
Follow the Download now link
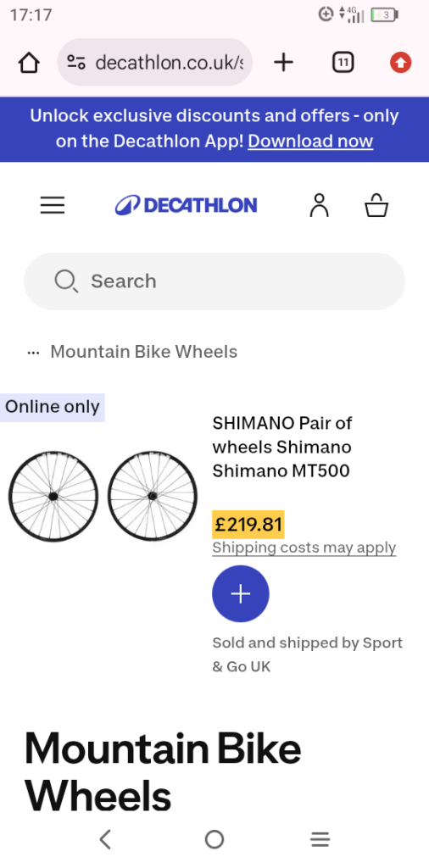pyautogui.click(x=310, y=142)
